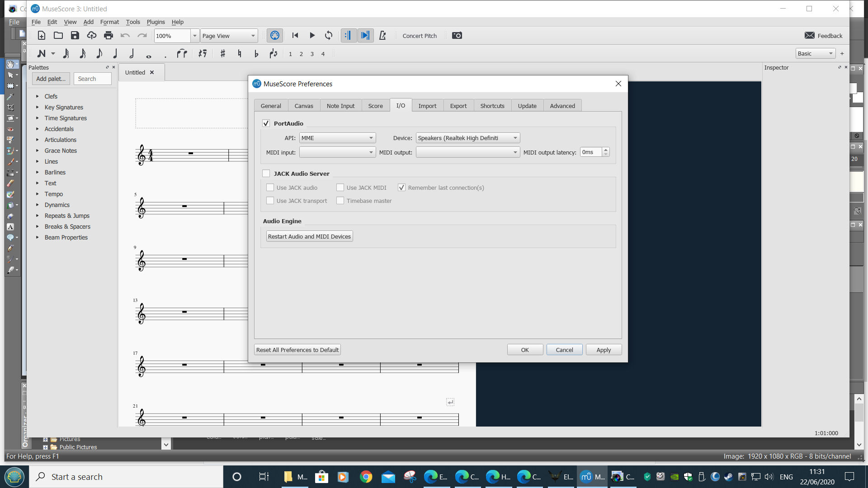868x488 pixels.
Task: Open the Plugins menu
Action: tap(156, 22)
